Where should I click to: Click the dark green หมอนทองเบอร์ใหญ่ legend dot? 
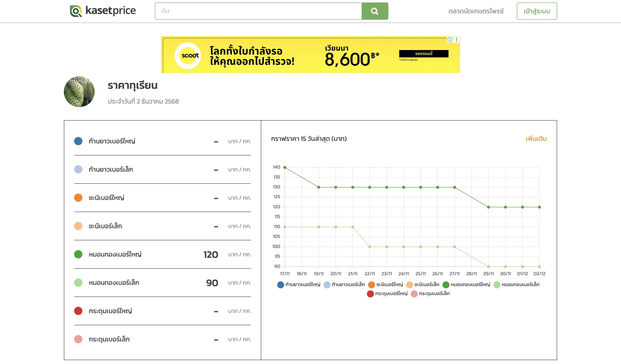point(446,285)
